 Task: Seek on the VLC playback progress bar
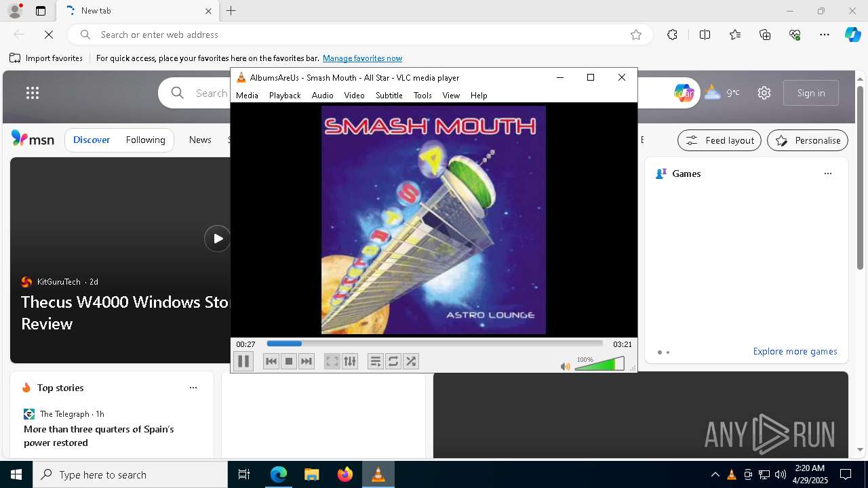point(435,344)
